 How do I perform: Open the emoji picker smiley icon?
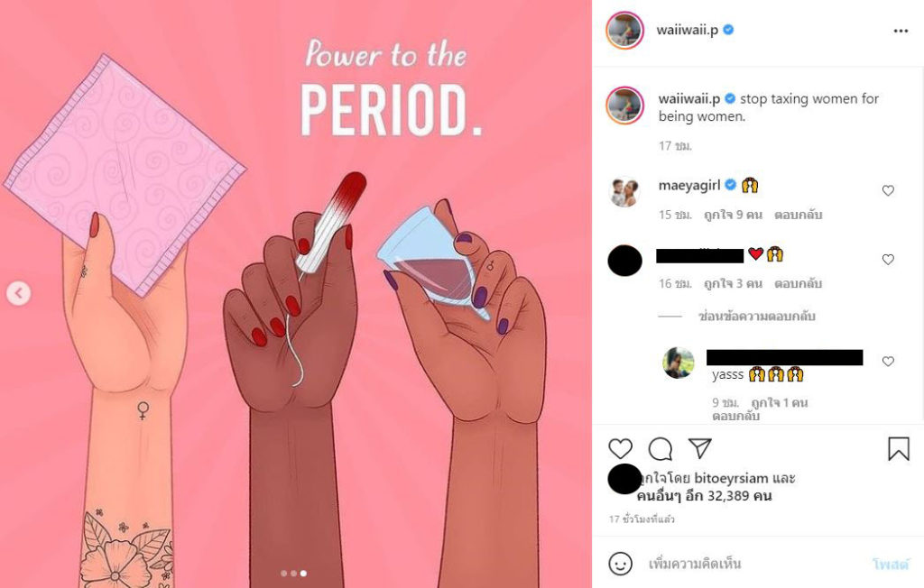pos(620,564)
